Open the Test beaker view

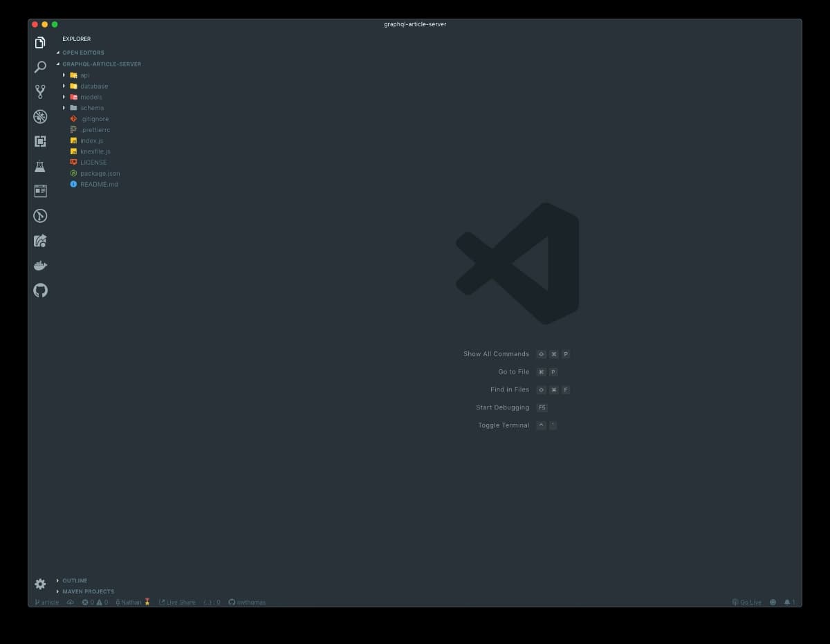40,166
